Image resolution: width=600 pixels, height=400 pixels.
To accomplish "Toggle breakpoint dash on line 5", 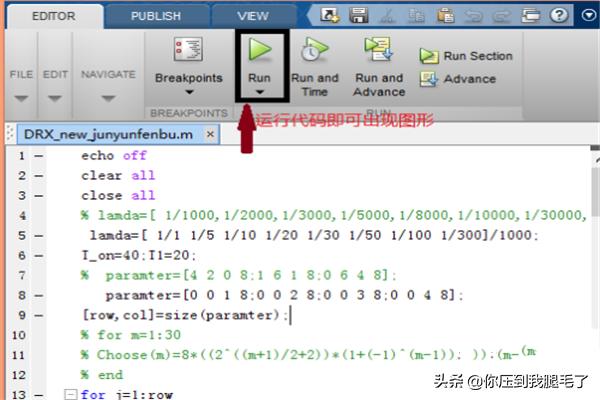I will coord(38,234).
